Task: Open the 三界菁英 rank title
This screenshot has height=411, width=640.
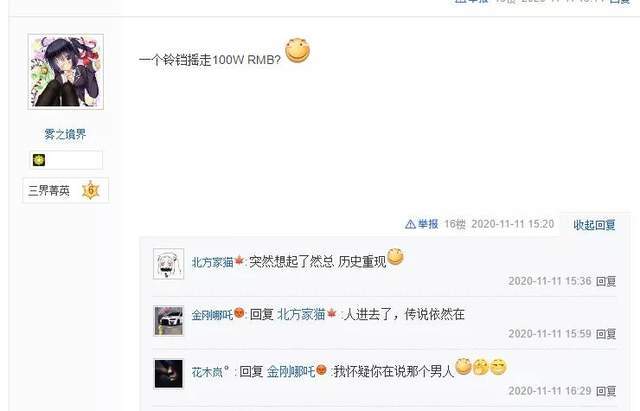Action: click(x=49, y=191)
